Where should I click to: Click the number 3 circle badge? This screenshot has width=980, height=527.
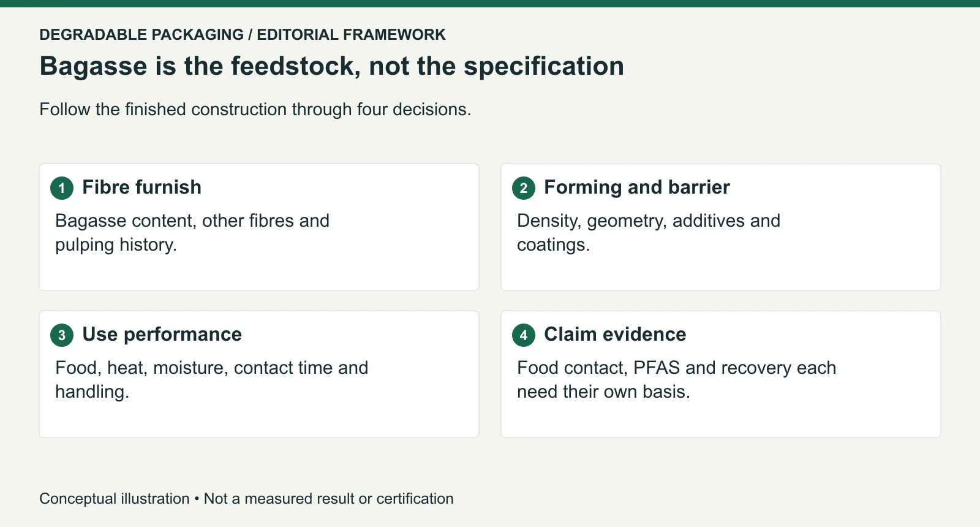(x=62, y=335)
